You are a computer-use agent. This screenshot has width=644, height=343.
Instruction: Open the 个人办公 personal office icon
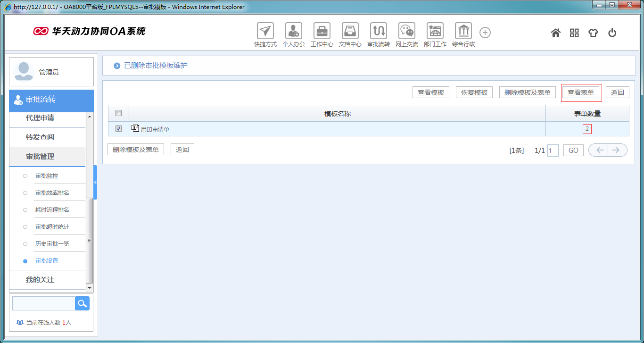[294, 31]
